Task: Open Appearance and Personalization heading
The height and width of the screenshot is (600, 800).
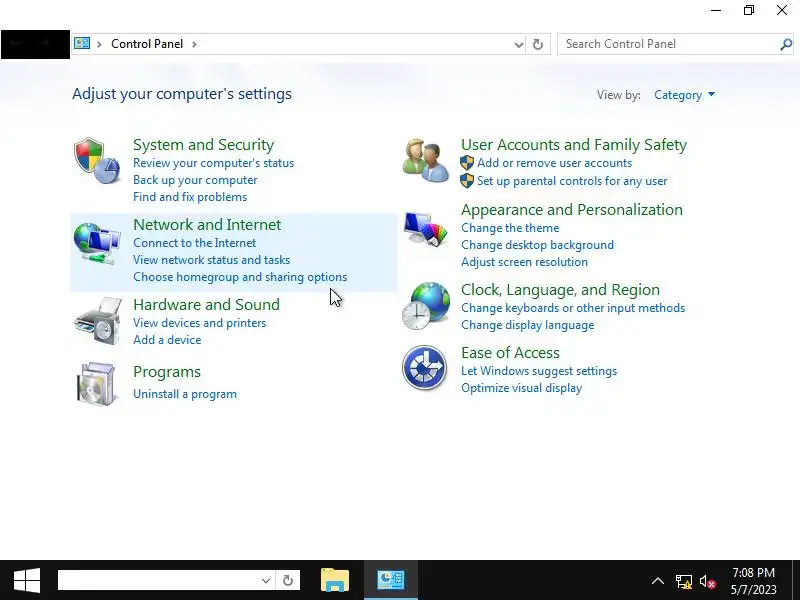Action: coord(571,210)
